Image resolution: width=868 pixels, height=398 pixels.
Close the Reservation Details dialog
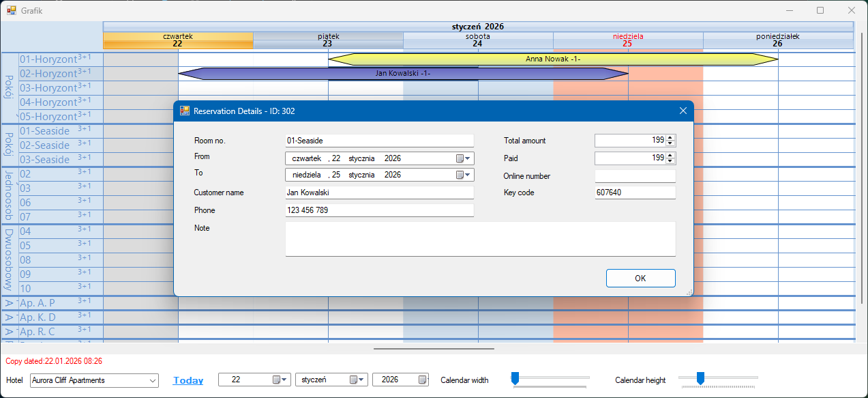pyautogui.click(x=683, y=111)
